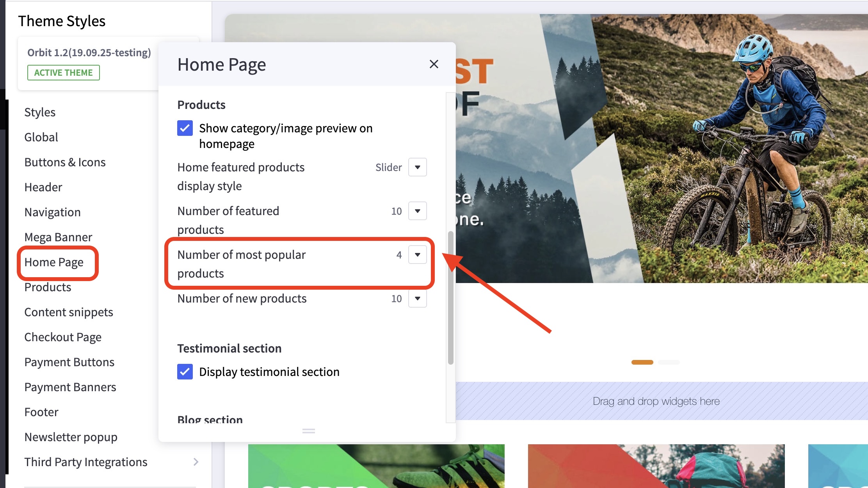Click the Third Party Integrations chevron arrow
This screenshot has height=488, width=868.
point(196,462)
